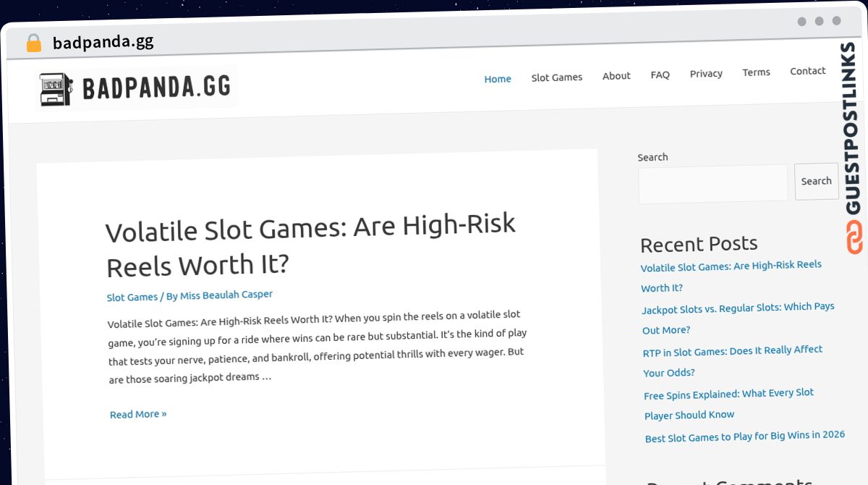
Task: Open the Home menu item
Action: click(498, 79)
